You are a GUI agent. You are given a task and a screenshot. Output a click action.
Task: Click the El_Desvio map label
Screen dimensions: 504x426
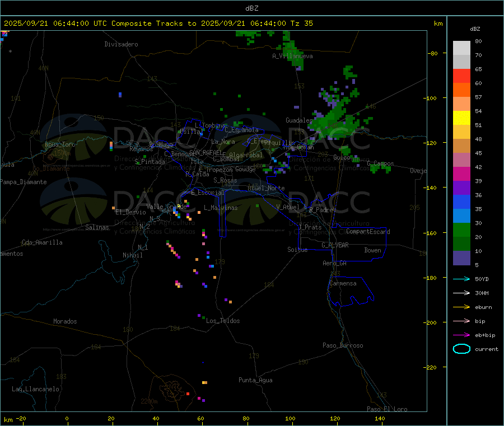pyautogui.click(x=130, y=212)
